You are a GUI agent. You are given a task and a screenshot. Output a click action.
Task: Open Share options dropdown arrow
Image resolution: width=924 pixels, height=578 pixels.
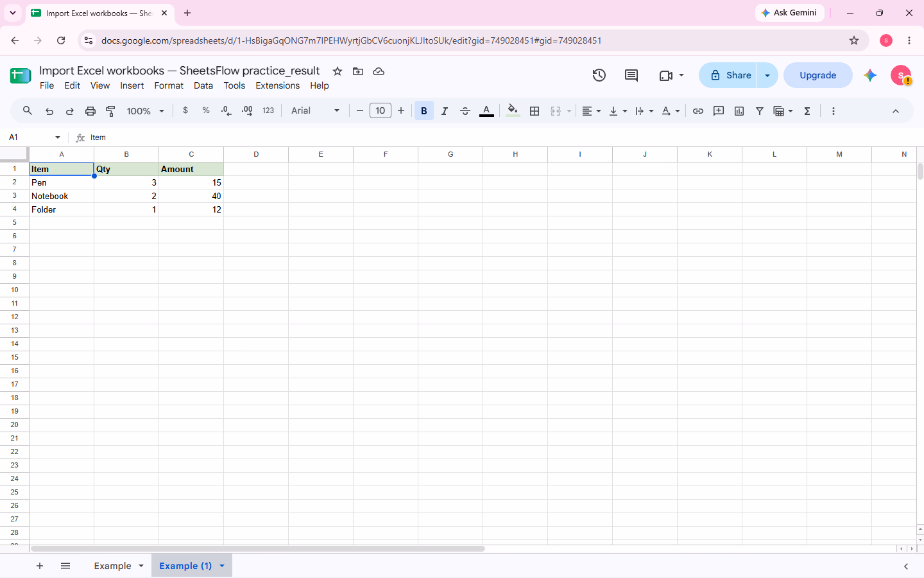pos(767,75)
